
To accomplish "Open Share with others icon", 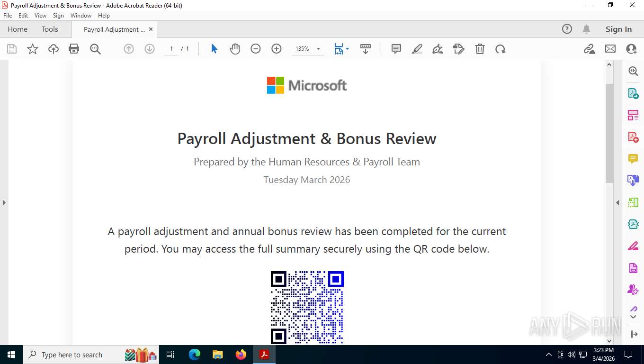I will pyautogui.click(x=631, y=49).
